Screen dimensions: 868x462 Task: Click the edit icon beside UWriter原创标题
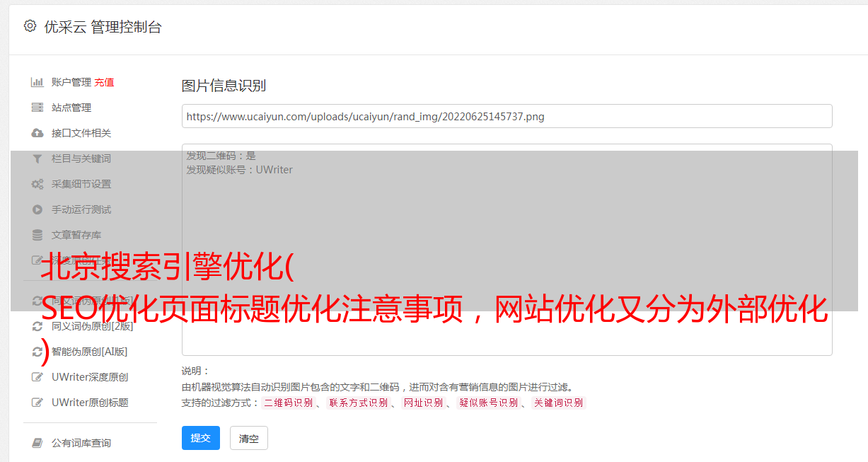coord(37,403)
